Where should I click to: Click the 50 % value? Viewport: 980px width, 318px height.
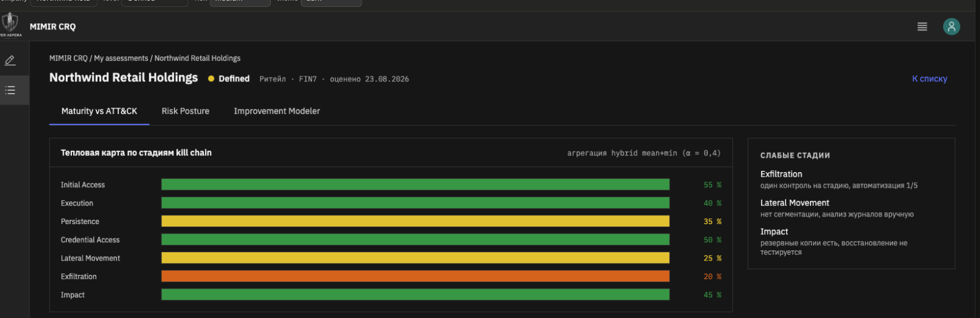712,240
